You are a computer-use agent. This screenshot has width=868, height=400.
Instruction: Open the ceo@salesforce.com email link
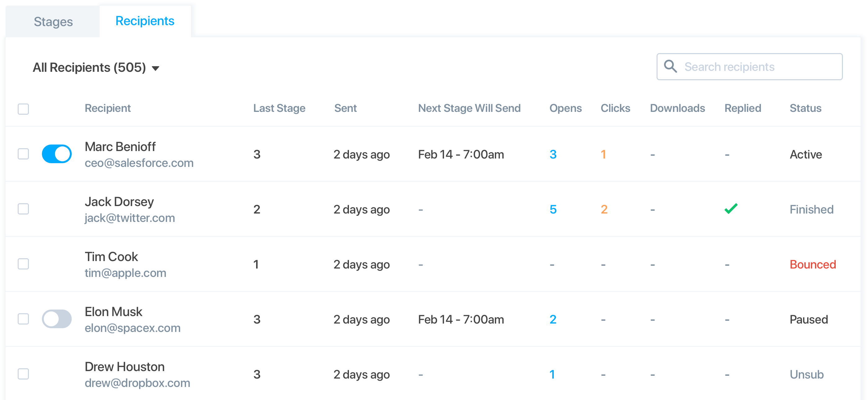click(139, 163)
